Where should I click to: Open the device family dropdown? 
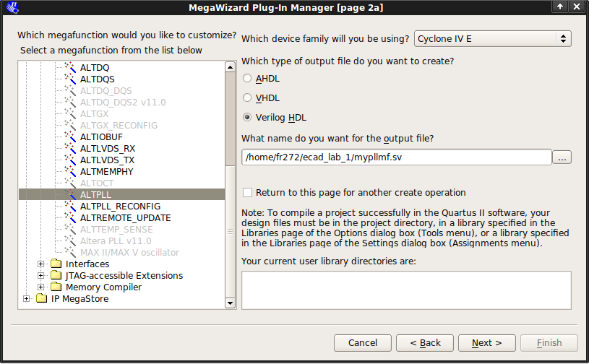493,38
